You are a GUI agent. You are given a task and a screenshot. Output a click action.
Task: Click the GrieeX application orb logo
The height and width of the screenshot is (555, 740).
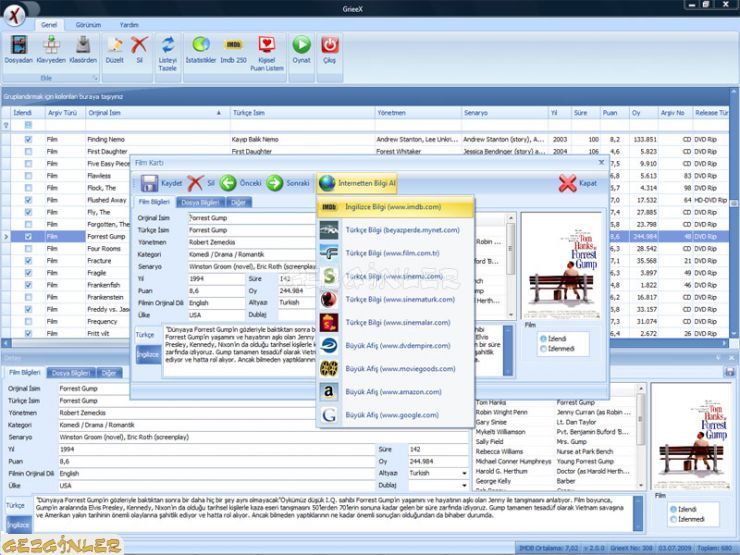[15, 15]
